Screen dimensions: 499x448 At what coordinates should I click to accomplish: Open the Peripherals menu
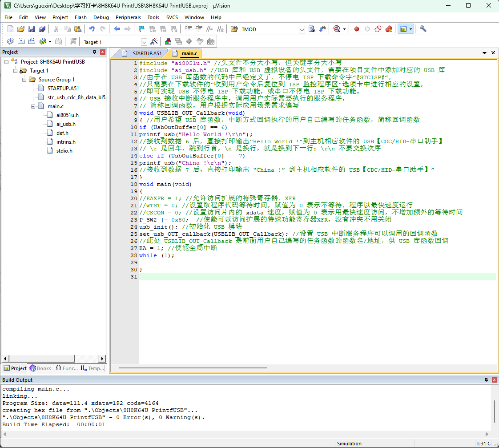coord(128,17)
